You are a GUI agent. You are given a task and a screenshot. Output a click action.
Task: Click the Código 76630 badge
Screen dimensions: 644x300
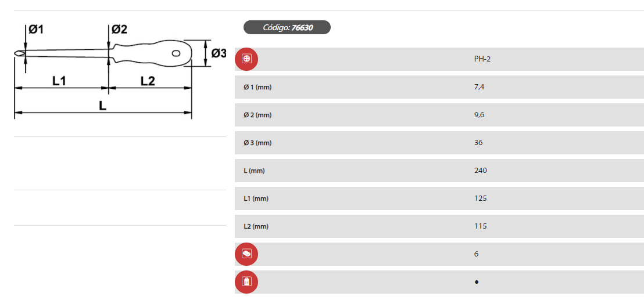[x=287, y=27]
